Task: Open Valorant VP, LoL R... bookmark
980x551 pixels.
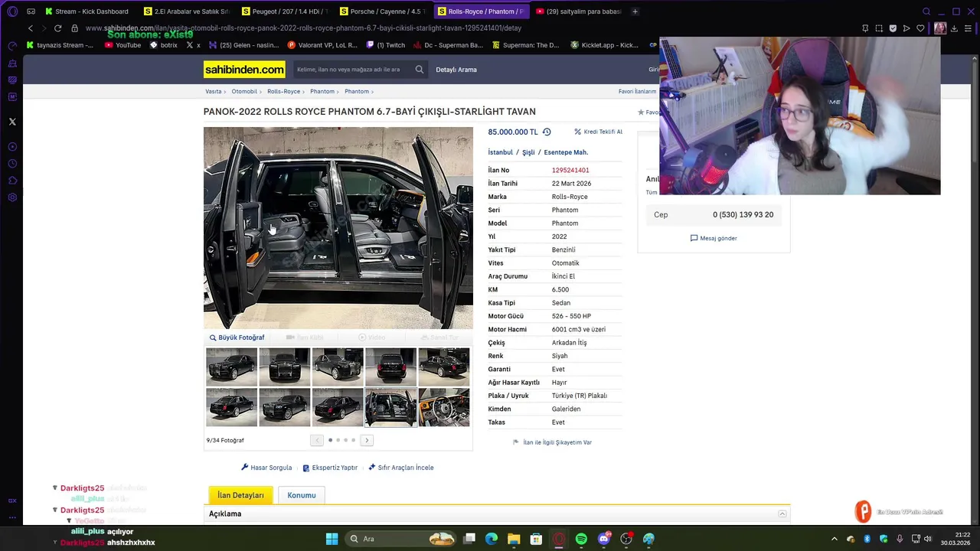Action: 322,45
